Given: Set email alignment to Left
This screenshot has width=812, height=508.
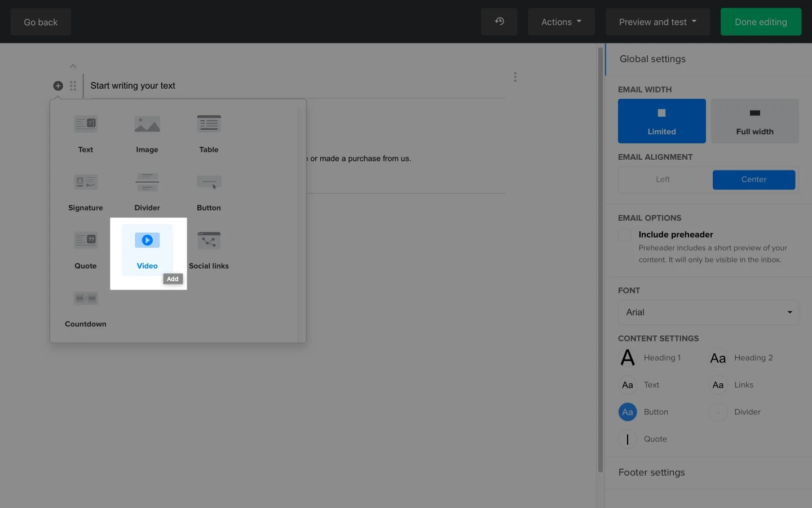Looking at the screenshot, I should pyautogui.click(x=663, y=179).
